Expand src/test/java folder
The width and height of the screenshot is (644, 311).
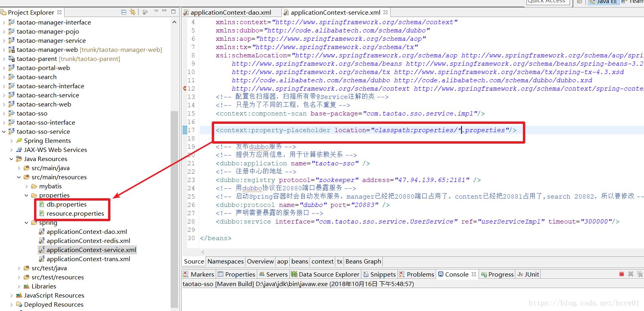(x=19, y=268)
